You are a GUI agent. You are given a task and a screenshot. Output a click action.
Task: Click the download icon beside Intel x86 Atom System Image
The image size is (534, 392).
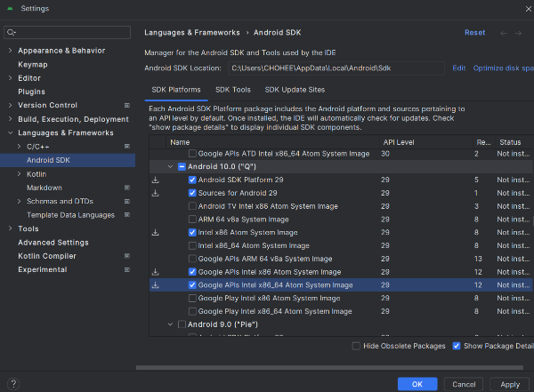[x=155, y=232]
